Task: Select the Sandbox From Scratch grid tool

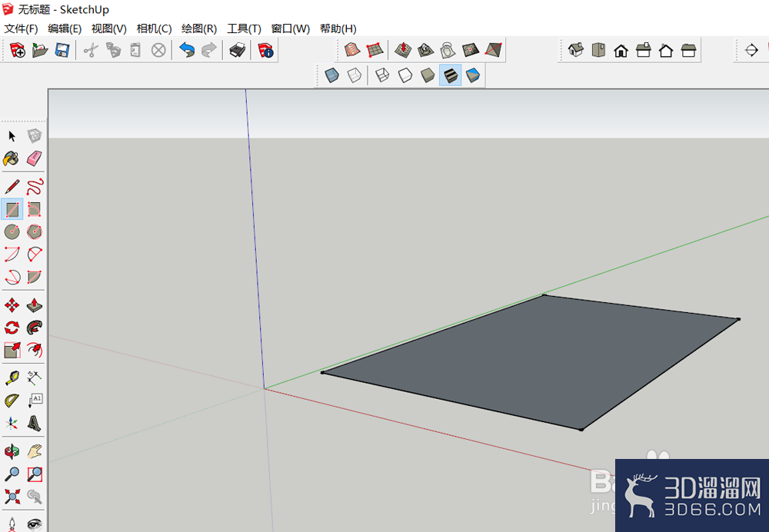Action: tap(375, 49)
